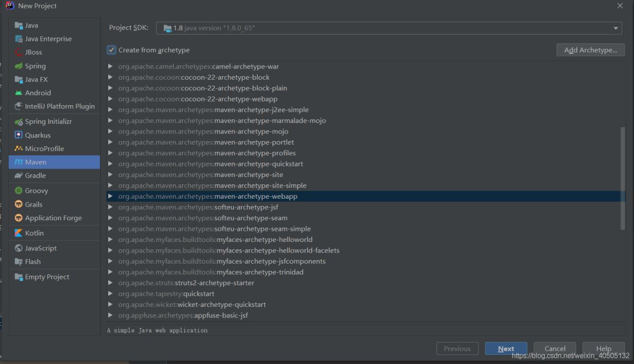Select maven-archetype-mojo row

[x=366, y=132]
